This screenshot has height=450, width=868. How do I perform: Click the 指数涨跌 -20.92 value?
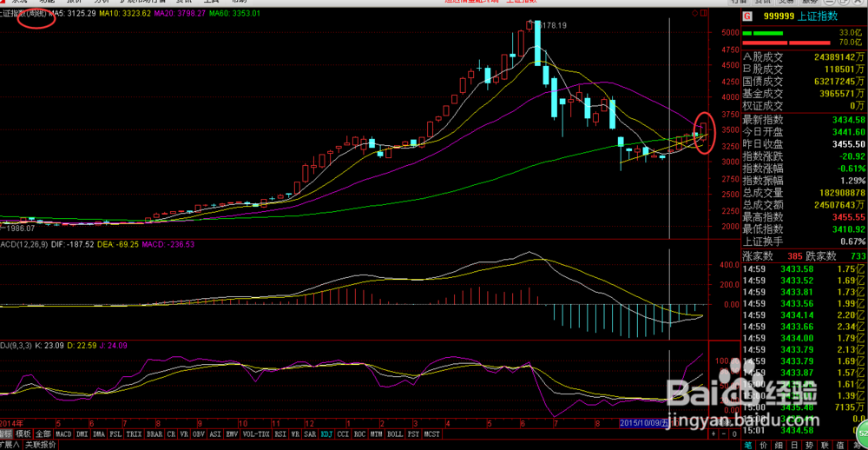click(852, 156)
